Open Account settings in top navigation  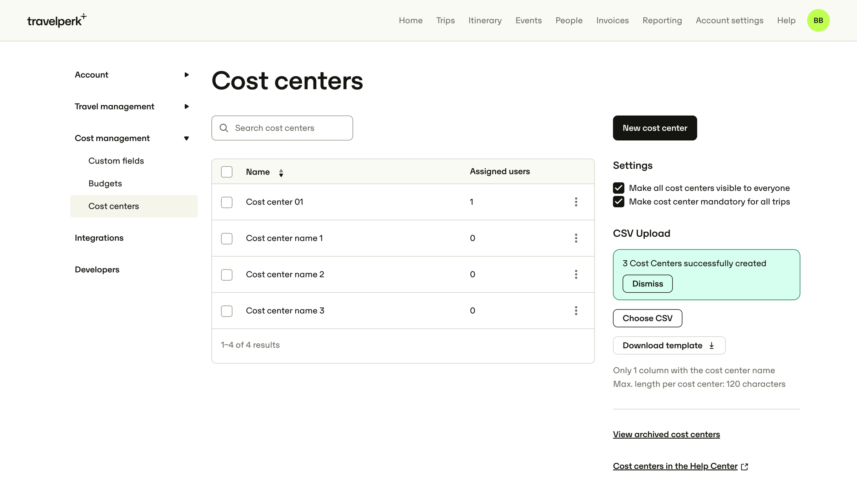[729, 20]
